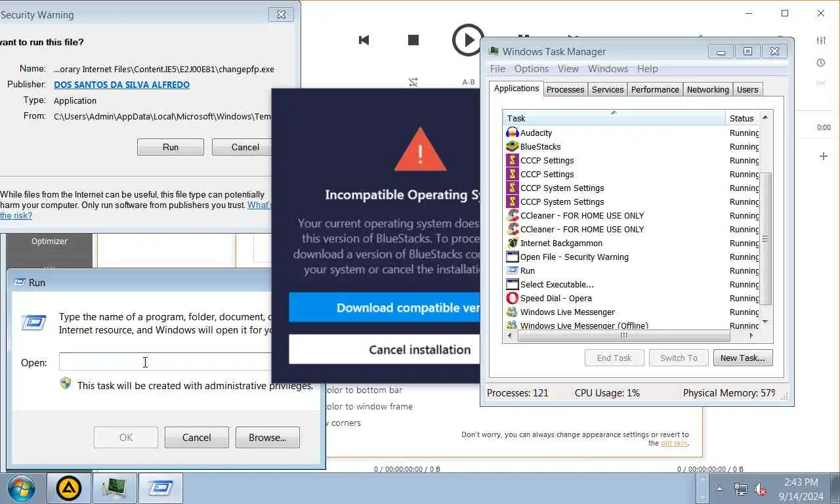The width and height of the screenshot is (840, 504).
Task: Open the Windows Start orb
Action: click(21, 488)
